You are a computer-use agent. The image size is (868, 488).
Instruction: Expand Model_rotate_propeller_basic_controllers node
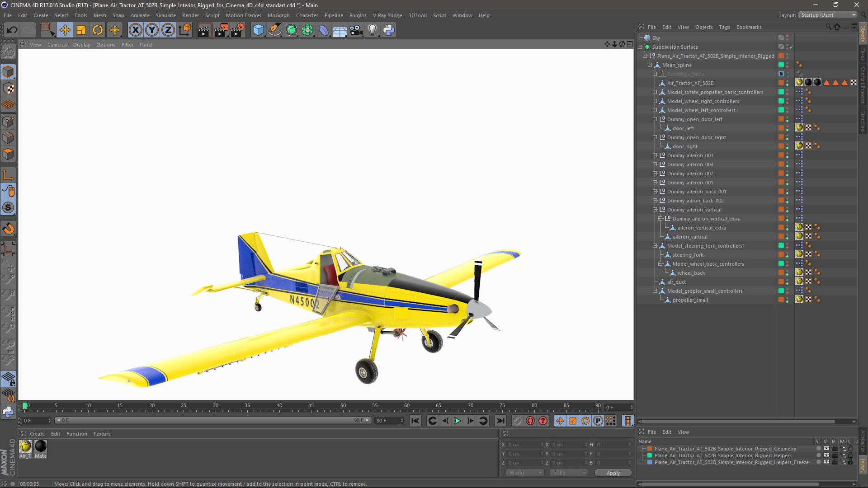click(x=655, y=92)
